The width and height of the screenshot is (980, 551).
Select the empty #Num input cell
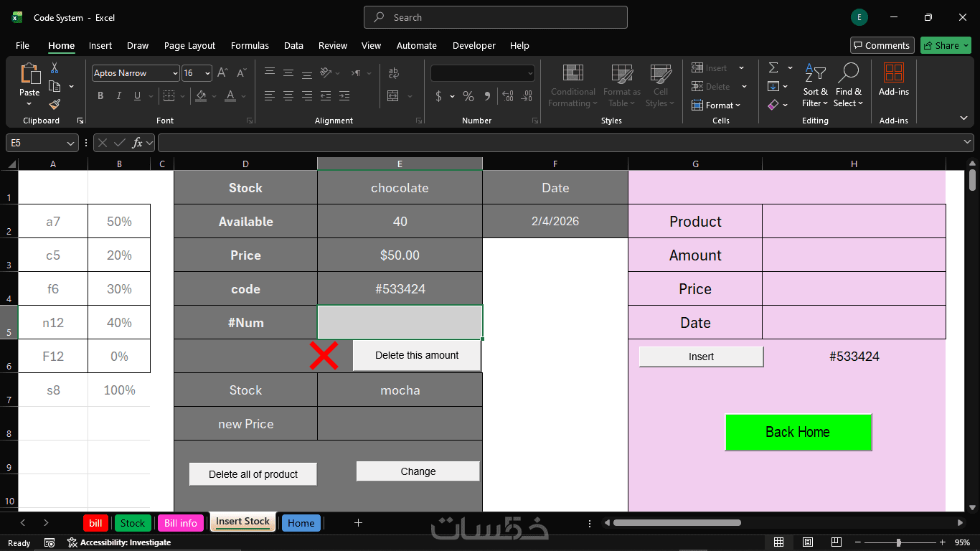coord(400,322)
